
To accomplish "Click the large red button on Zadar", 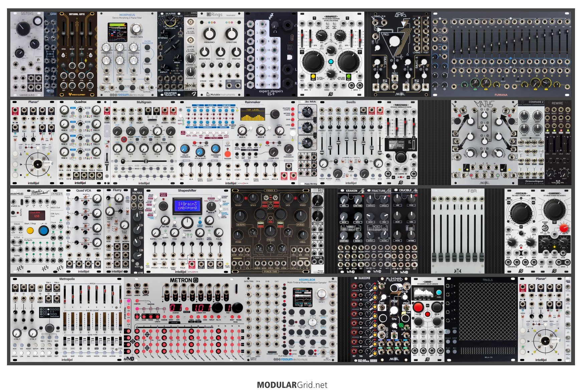I will 418,307.
